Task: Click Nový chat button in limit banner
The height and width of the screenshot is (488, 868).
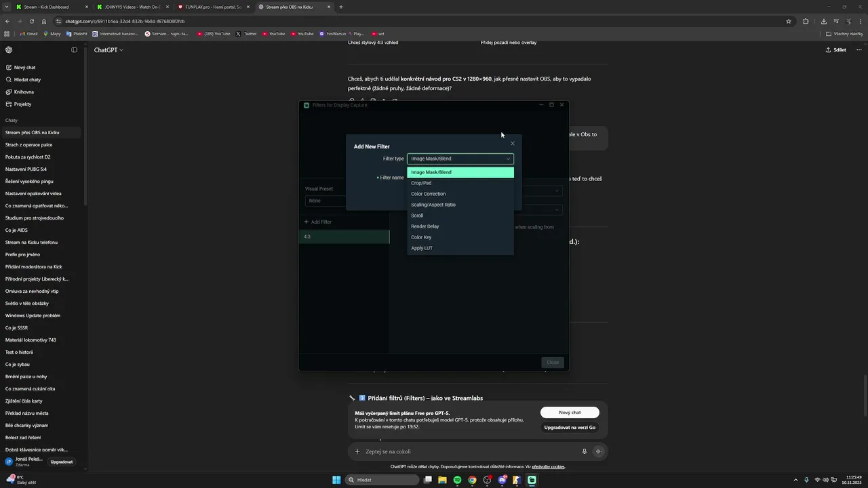Action: [570, 412]
